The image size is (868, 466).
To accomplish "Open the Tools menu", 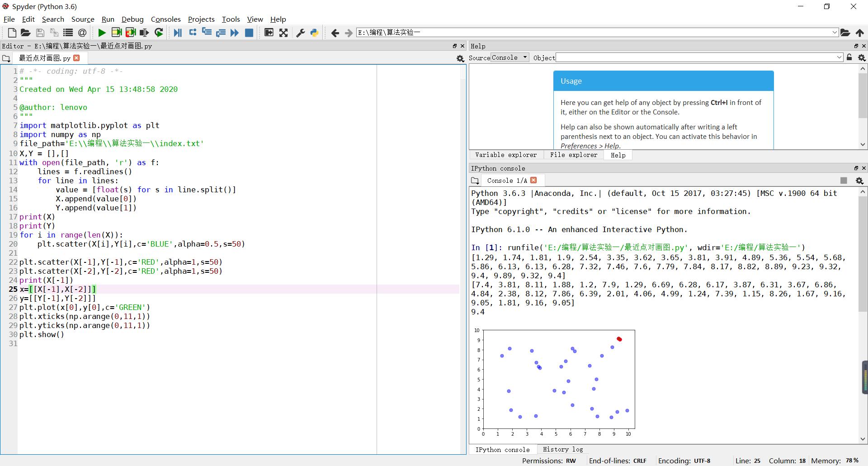I will click(x=231, y=19).
